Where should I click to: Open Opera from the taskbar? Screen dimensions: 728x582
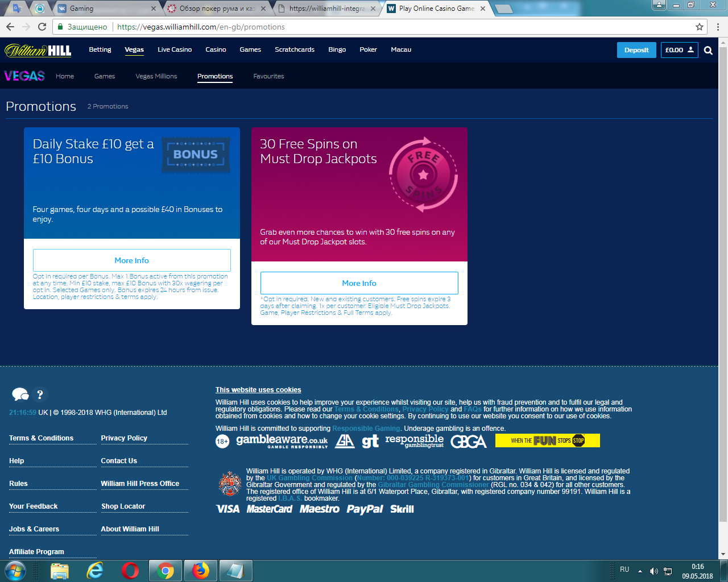(x=130, y=570)
